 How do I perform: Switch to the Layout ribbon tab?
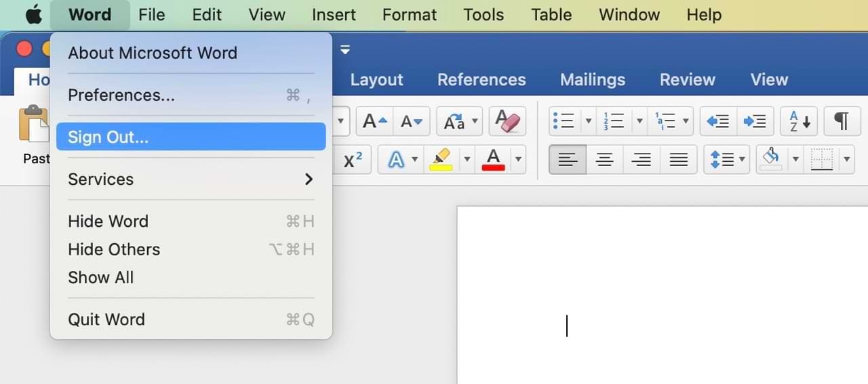pos(376,80)
